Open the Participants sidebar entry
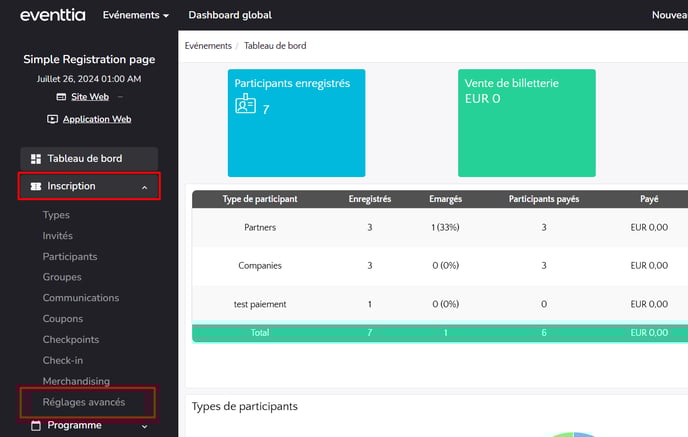The width and height of the screenshot is (688, 437). (70, 257)
